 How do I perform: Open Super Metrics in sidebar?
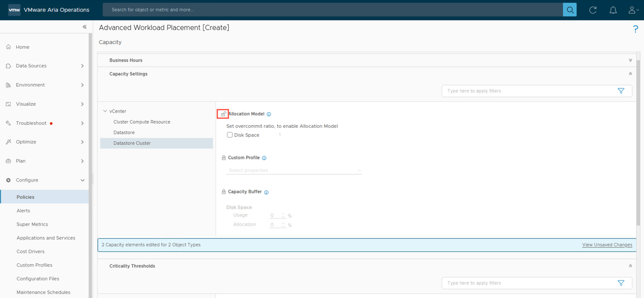point(32,224)
